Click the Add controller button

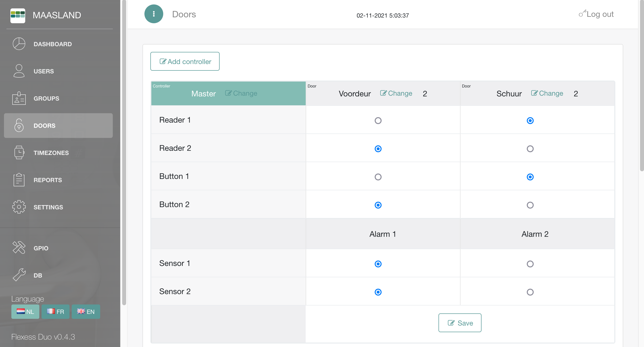pos(185,62)
